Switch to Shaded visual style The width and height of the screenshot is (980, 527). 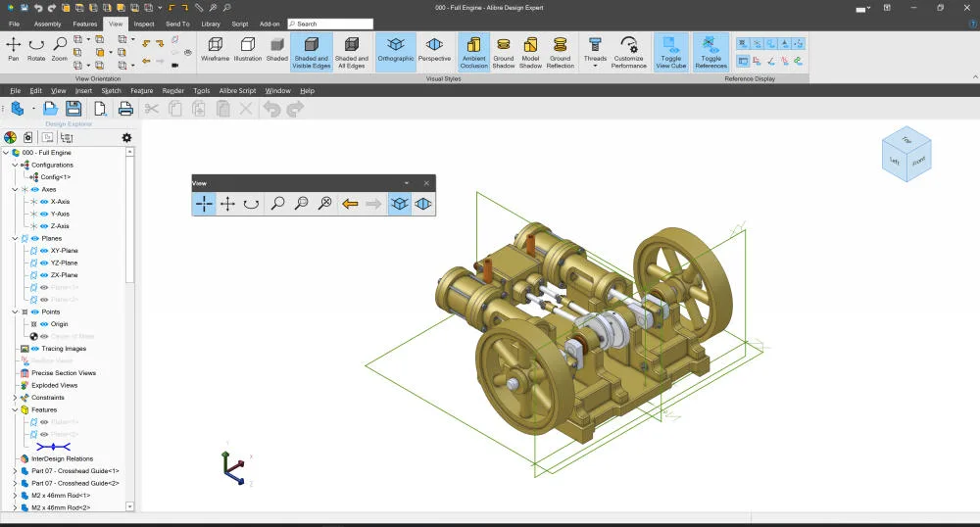[x=277, y=49]
